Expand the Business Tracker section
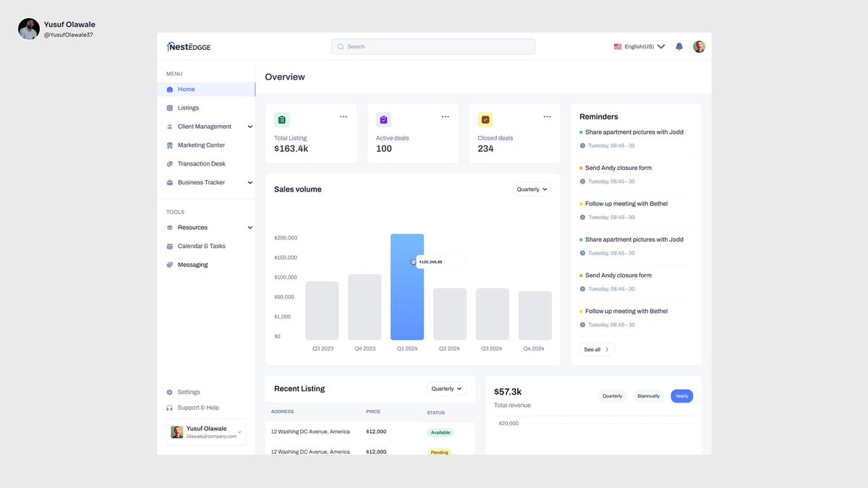Image resolution: width=868 pixels, height=488 pixels. click(x=250, y=181)
